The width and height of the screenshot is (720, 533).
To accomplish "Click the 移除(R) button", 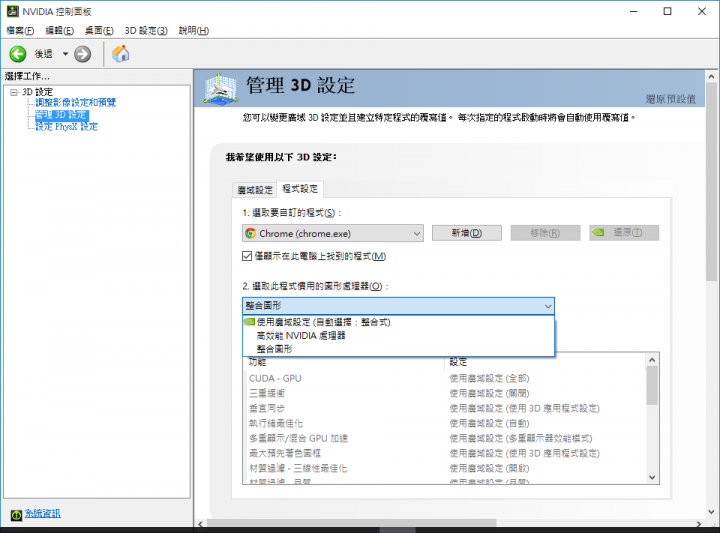I will (x=545, y=233).
